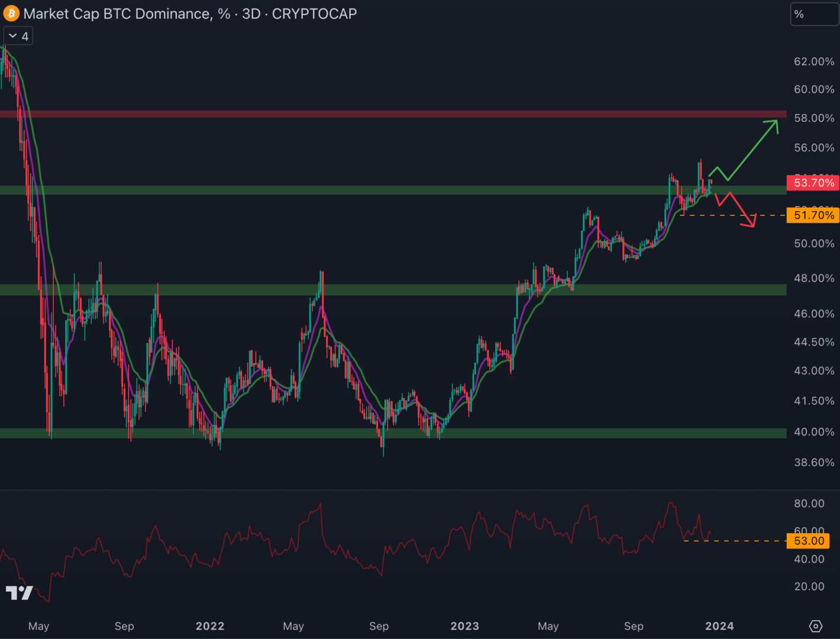
Task: Toggle the percent scale button
Action: [x=813, y=14]
